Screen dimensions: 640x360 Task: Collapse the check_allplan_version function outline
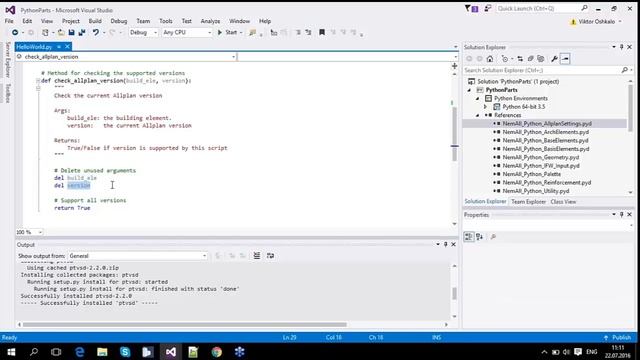[x=38, y=81]
